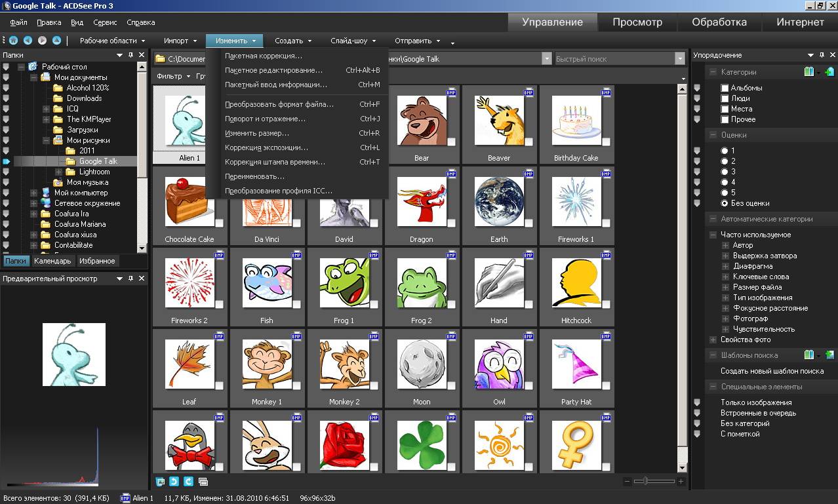Close the Папки panel
The image size is (838, 504).
click(x=142, y=56)
